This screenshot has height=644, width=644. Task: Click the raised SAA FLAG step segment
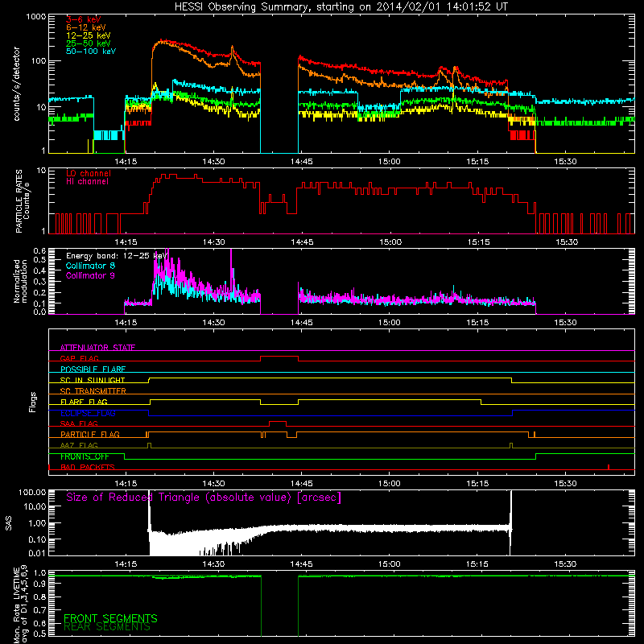tap(278, 422)
